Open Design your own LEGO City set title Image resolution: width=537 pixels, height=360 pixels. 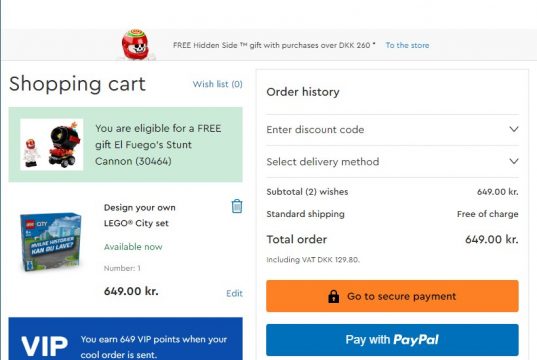click(140, 215)
